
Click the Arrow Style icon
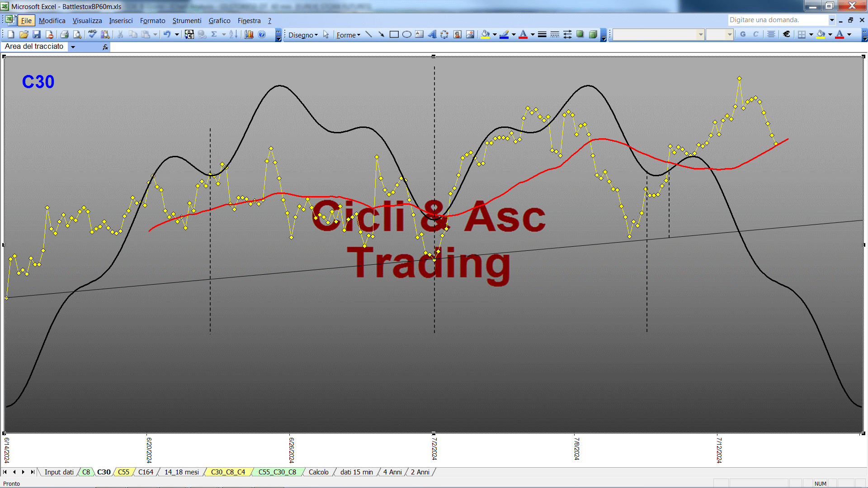tap(567, 34)
